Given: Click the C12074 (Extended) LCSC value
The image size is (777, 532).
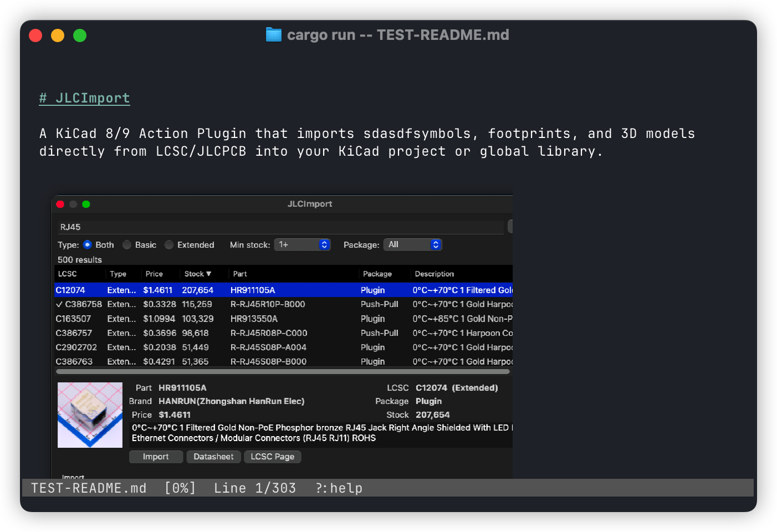Looking at the screenshot, I should (x=457, y=388).
